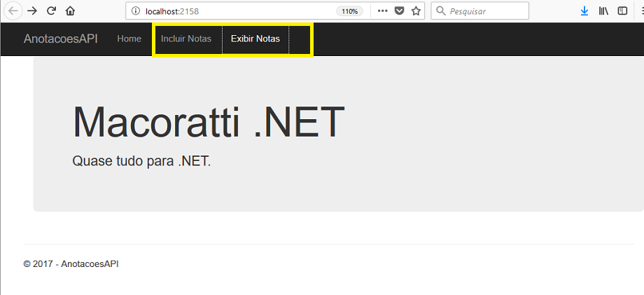Click the 'Quase tudo para .NET.' text
The height and width of the screenshot is (295, 644).
[x=141, y=161]
